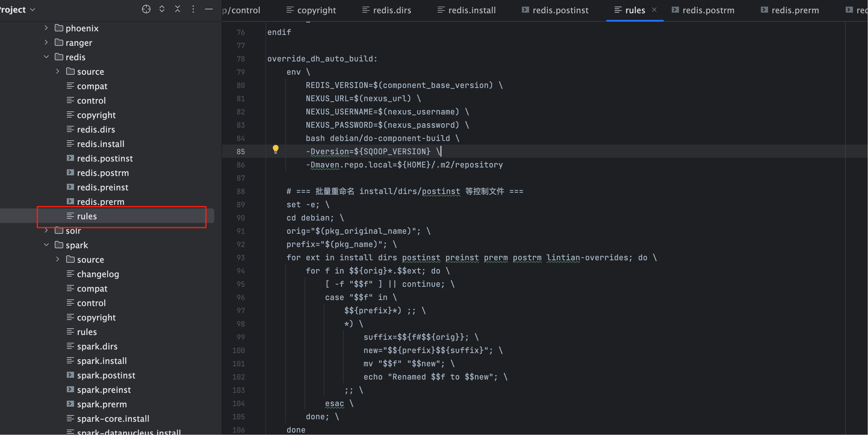This screenshot has width=868, height=435.
Task: Select the phoenix folder icon
Action: 59,28
